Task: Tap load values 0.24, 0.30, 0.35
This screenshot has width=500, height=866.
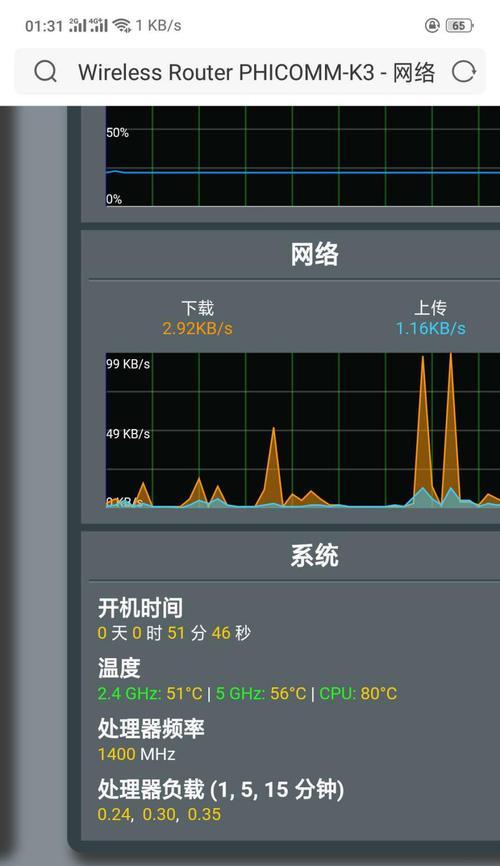Action: pos(159,815)
